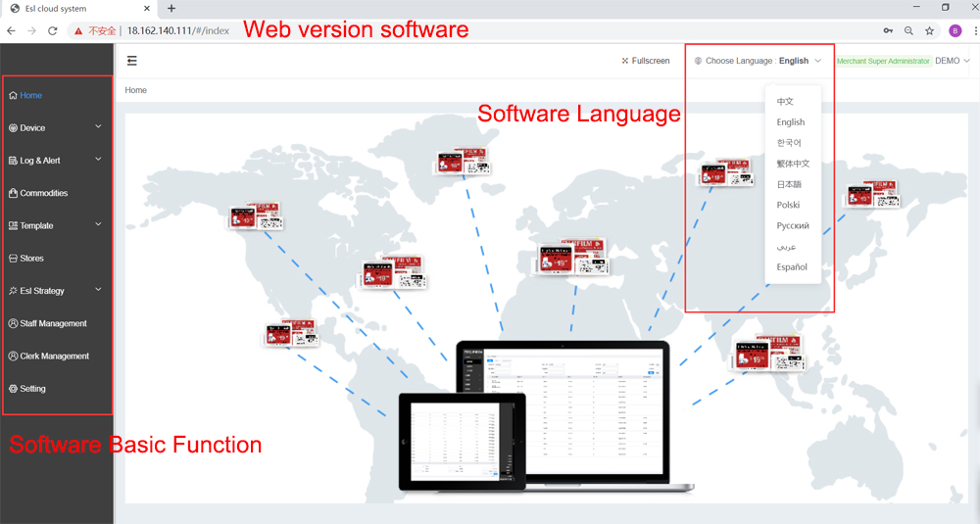Image resolution: width=980 pixels, height=524 pixels.
Task: Open Setting from the sidebar
Action: pyautogui.click(x=32, y=389)
